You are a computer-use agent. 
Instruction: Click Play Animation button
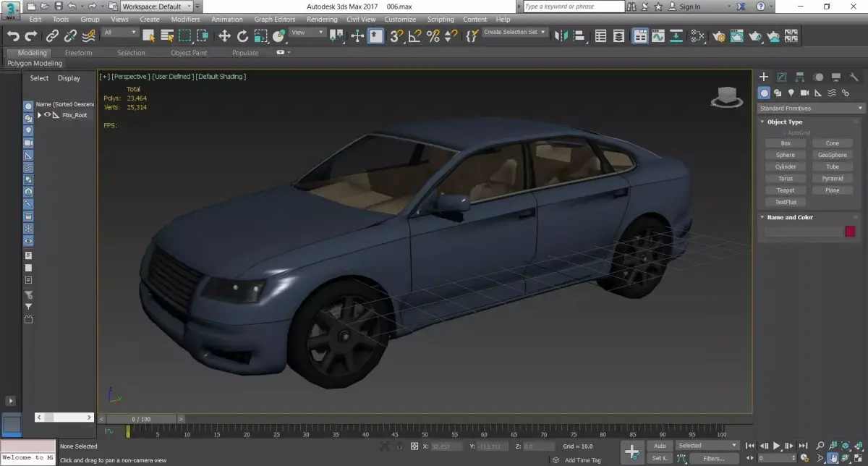coord(776,446)
